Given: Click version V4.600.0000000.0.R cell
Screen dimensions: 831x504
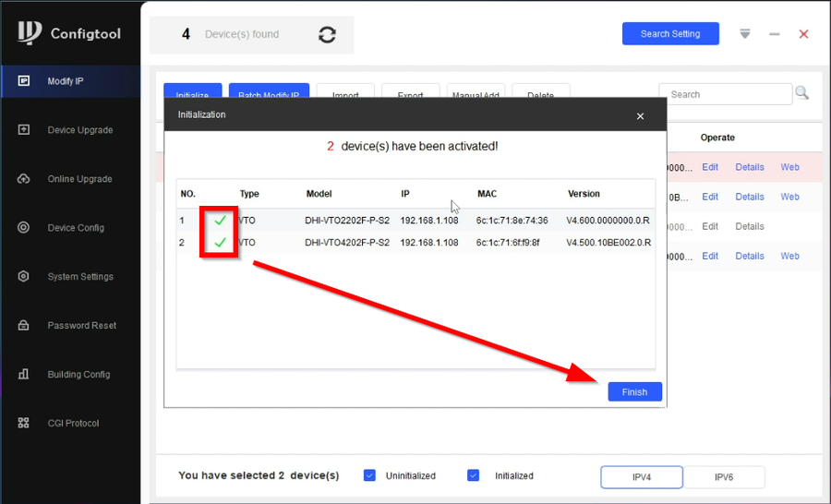Looking at the screenshot, I should pyautogui.click(x=608, y=221).
